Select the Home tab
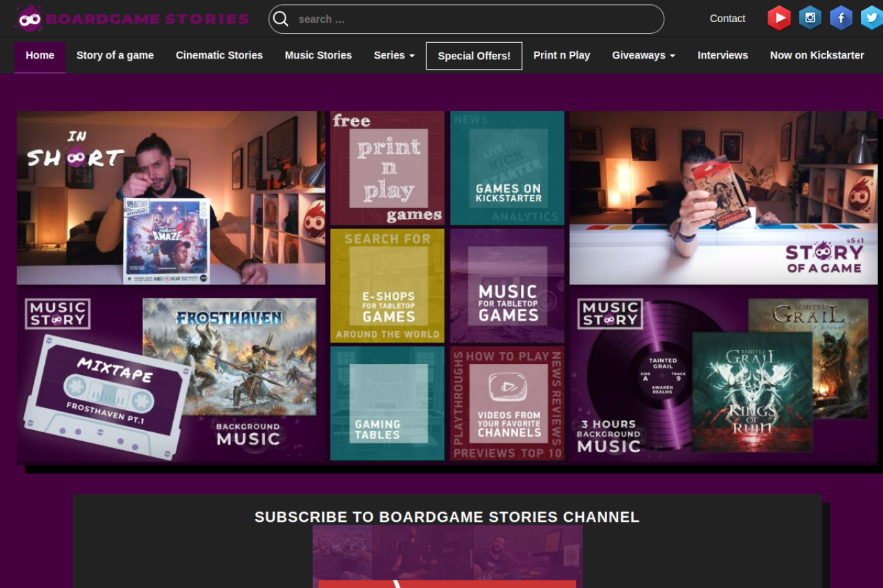Screen dimensions: 883x588 coord(40,55)
